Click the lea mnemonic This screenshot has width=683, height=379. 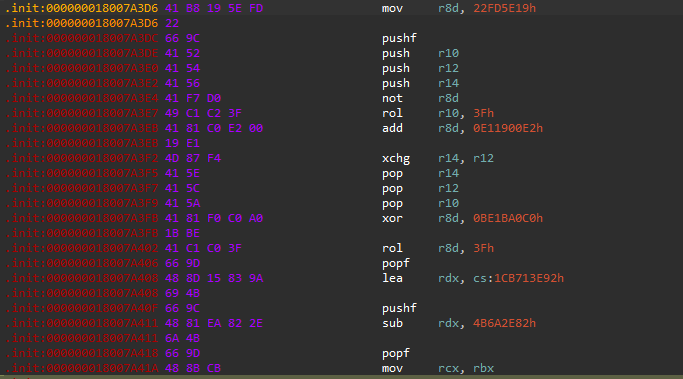click(x=392, y=278)
